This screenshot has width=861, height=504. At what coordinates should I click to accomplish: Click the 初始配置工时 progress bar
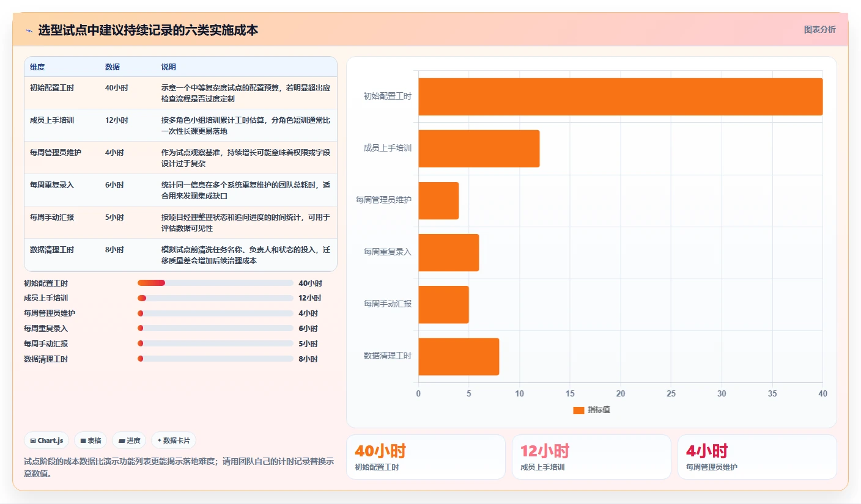pos(215,283)
